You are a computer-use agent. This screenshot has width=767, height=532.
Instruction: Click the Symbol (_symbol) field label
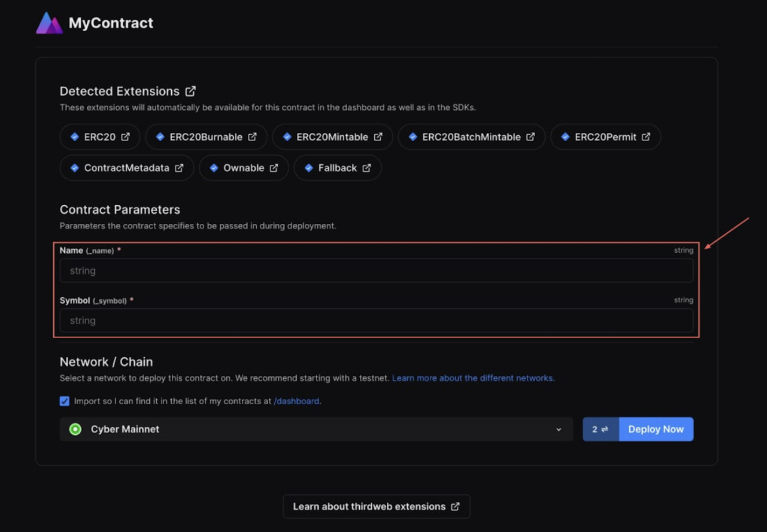97,301
